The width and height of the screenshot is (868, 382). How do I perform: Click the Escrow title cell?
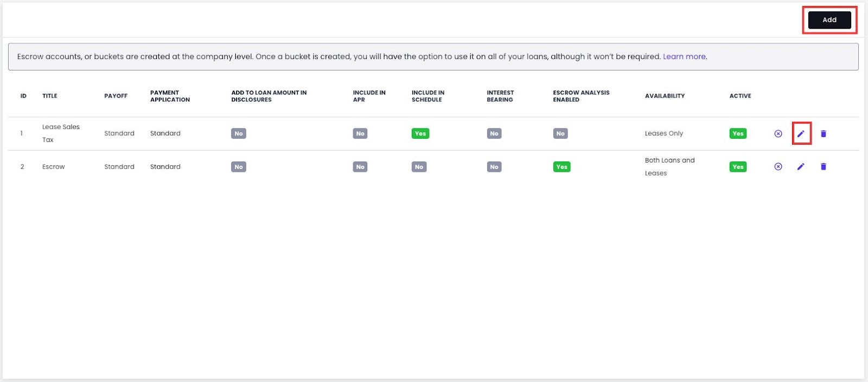[53, 167]
